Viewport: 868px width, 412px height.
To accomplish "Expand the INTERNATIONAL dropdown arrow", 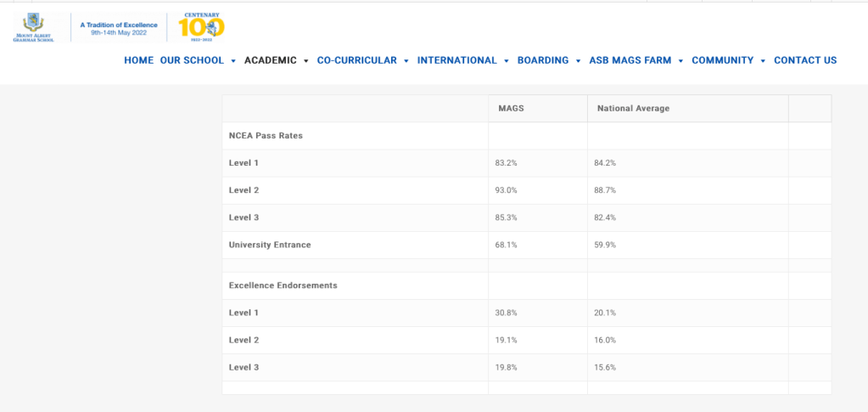I will click(507, 61).
